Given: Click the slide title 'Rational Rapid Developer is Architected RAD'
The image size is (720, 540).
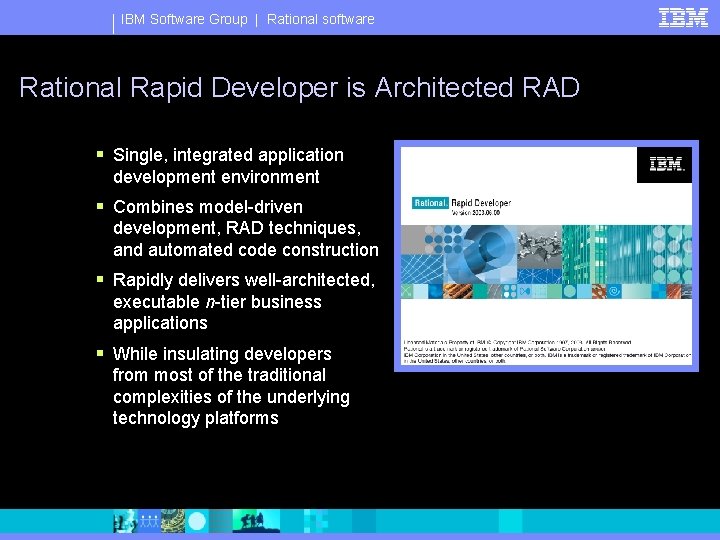Looking at the screenshot, I should (299, 87).
